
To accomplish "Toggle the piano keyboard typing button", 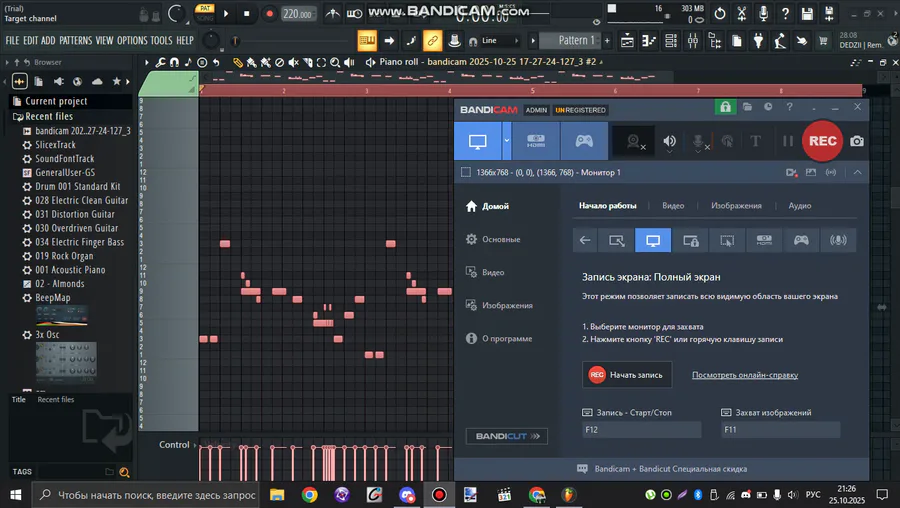I will [x=367, y=40].
